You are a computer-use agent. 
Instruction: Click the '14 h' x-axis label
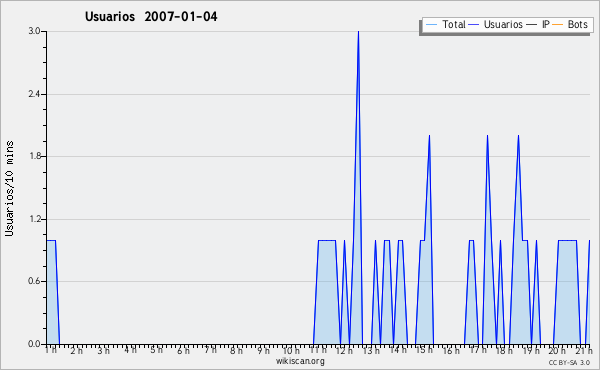pyautogui.click(x=398, y=350)
